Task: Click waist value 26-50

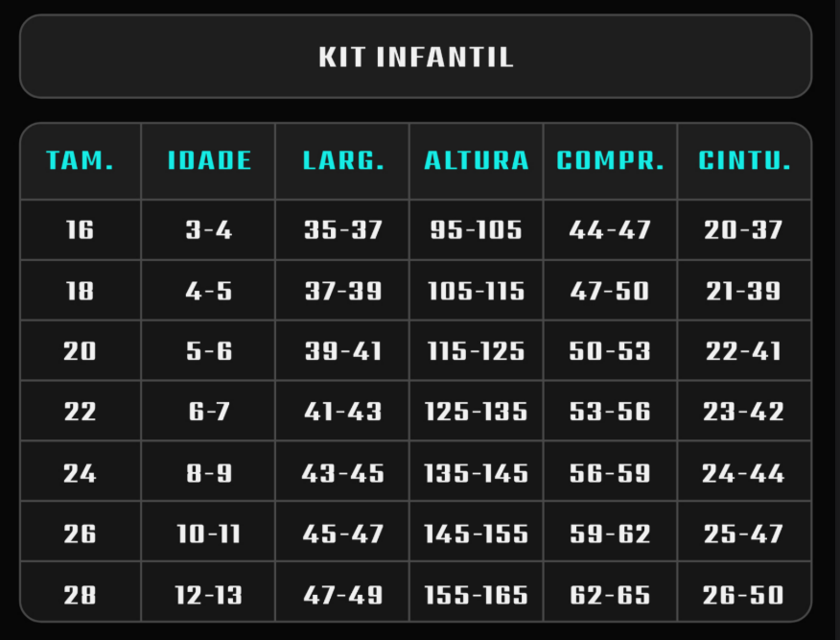Action: [745, 593]
